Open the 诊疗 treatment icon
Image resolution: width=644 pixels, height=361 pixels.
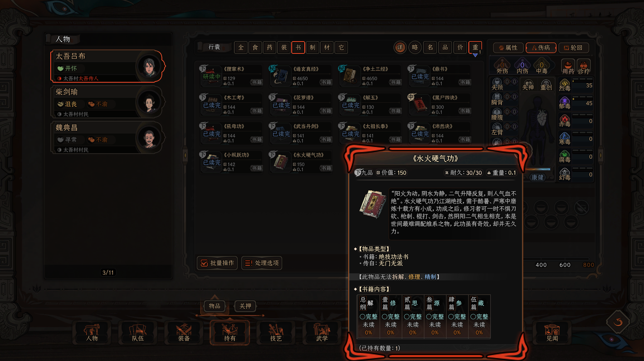click(583, 67)
